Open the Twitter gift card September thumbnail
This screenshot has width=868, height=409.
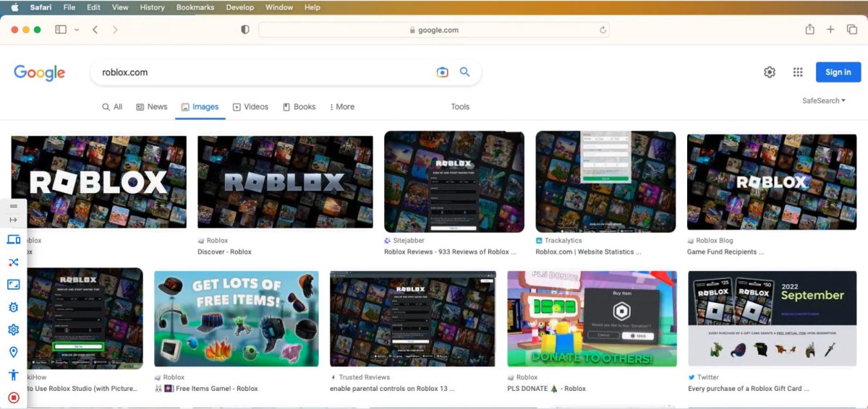pos(772,319)
